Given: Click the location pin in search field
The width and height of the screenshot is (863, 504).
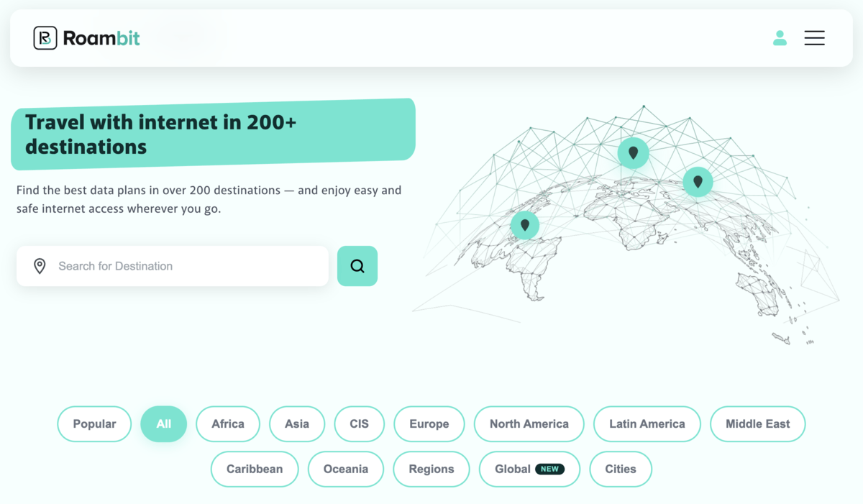Looking at the screenshot, I should coord(40,266).
